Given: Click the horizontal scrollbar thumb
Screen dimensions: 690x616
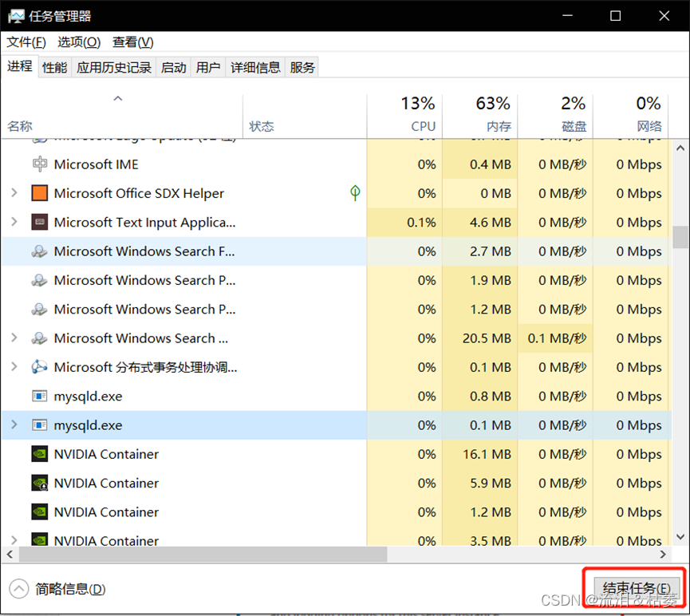Looking at the screenshot, I should pyautogui.click(x=203, y=555).
